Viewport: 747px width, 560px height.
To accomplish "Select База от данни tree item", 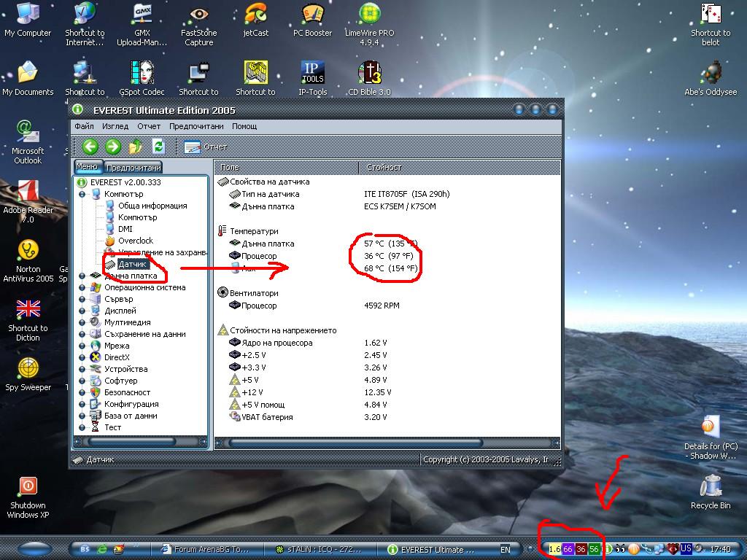I will point(131,416).
